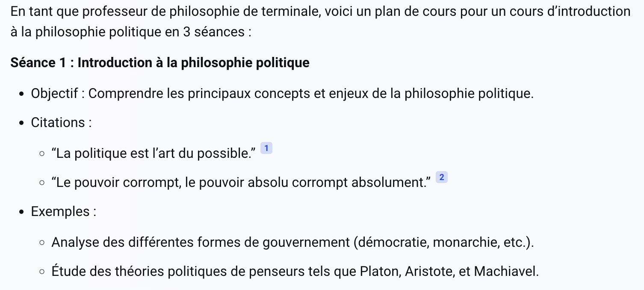644x290 pixels.
Task: Click the hollow bullet before "La politique"
Action: coord(42,154)
